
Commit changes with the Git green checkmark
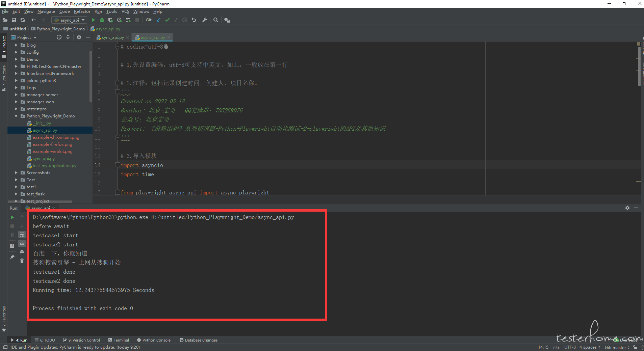[167, 20]
